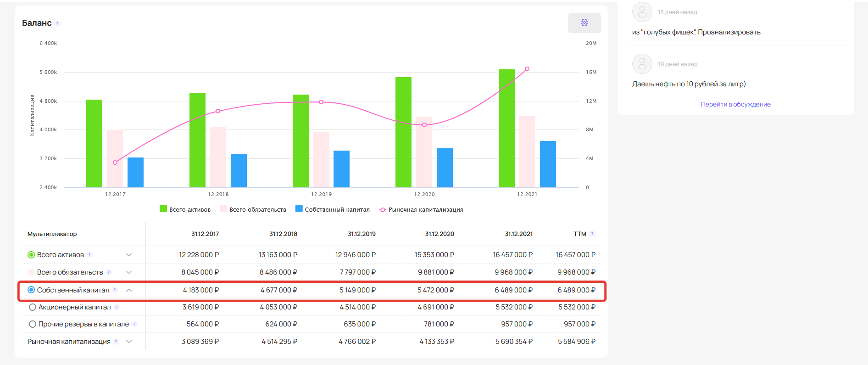Click help icon beside Рыночная капитализация row
Screen dimensions: 868x365
[116, 342]
